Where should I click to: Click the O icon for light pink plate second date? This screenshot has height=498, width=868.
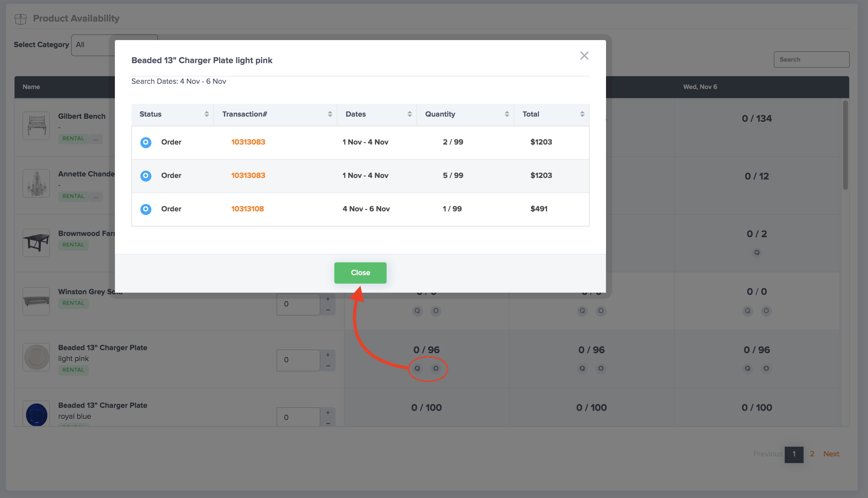point(601,369)
